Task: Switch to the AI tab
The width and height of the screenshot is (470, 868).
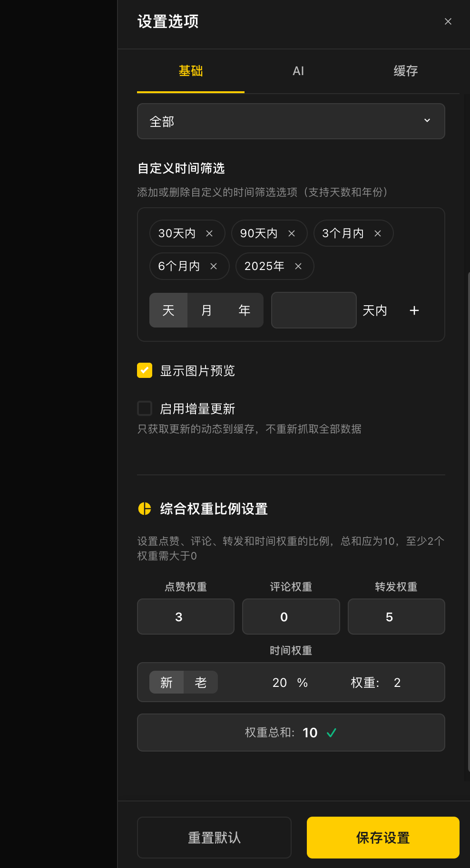Action: [298, 71]
